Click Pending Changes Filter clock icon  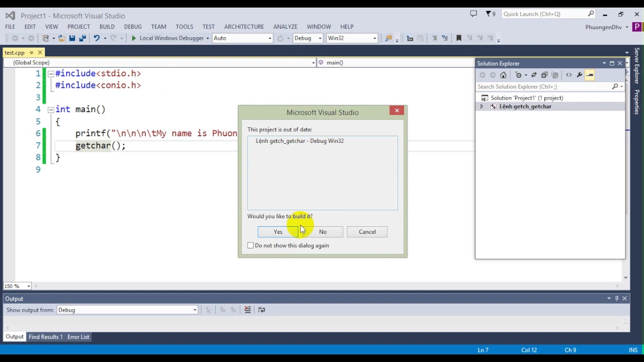519,75
